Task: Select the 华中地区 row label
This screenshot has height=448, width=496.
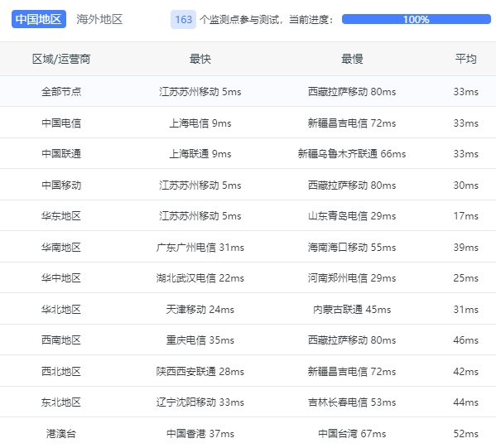Action: coord(61,278)
